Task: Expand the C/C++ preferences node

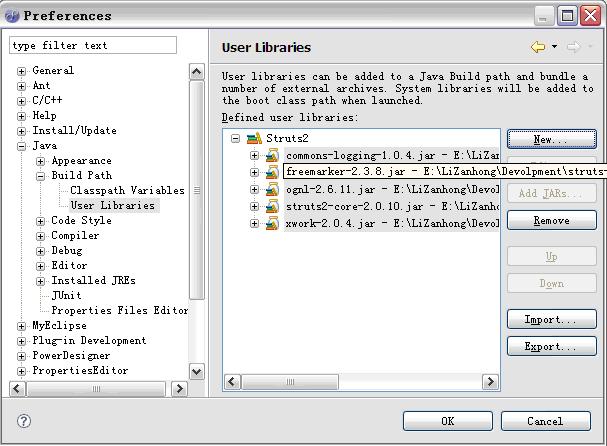Action: point(22,101)
